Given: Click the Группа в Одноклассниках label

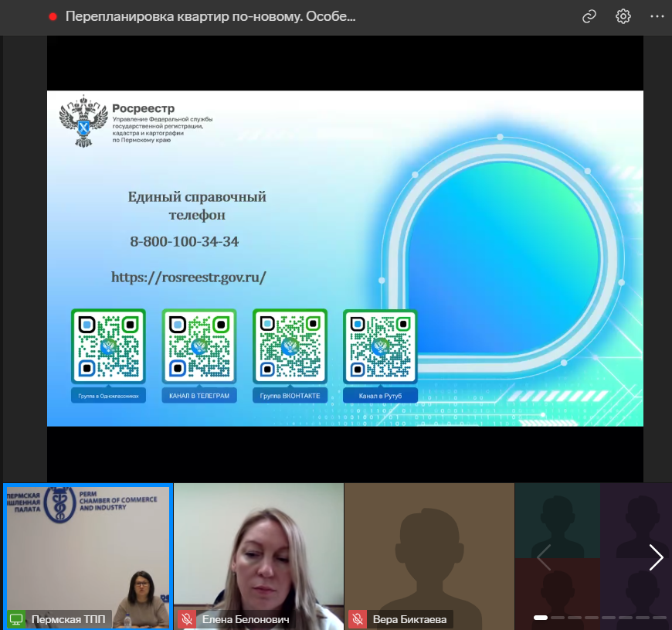Looking at the screenshot, I should [x=108, y=396].
